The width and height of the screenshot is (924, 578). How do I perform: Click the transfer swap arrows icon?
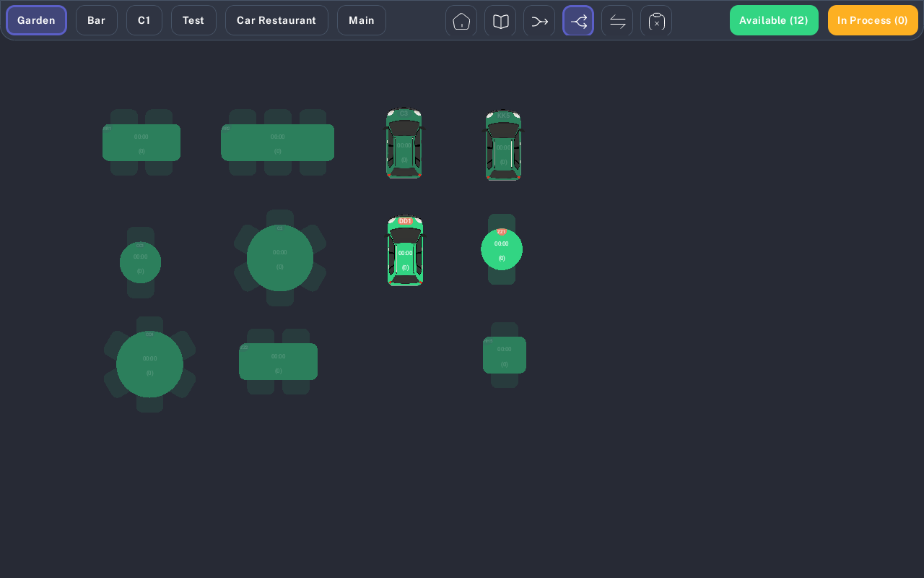pos(617,21)
